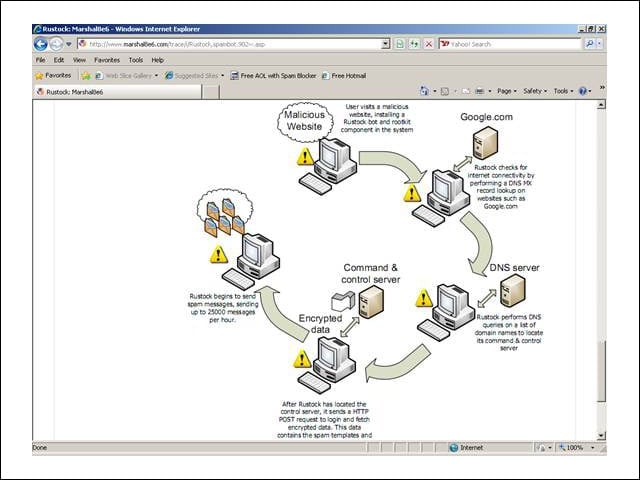Image resolution: width=640 pixels, height=480 pixels.
Task: Click the Help question mark icon
Action: [583, 91]
